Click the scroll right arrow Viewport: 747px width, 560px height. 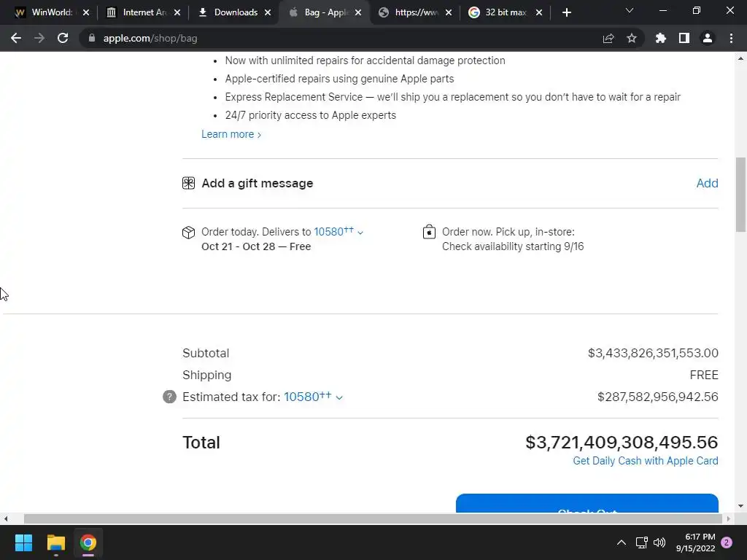pyautogui.click(x=728, y=518)
